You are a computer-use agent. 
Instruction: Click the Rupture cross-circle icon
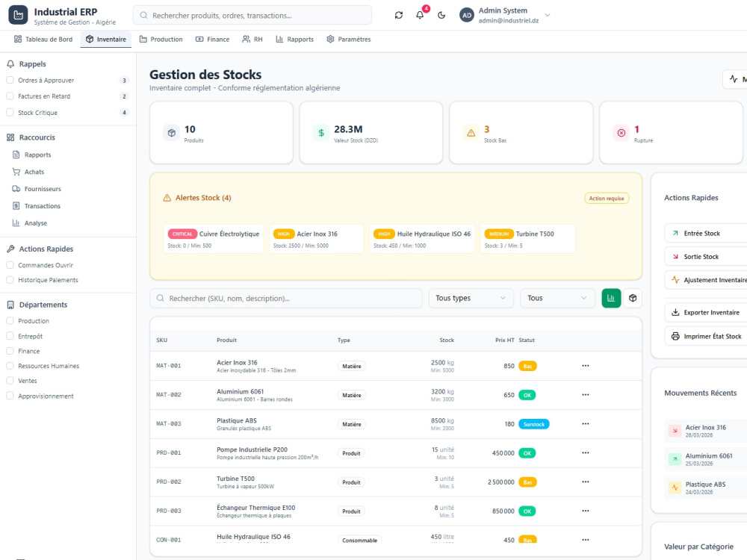point(622,133)
